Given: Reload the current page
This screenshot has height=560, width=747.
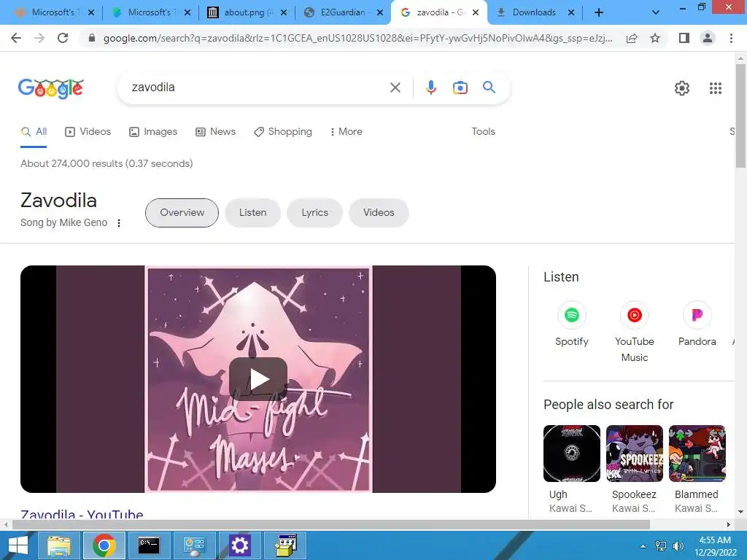Looking at the screenshot, I should (63, 38).
